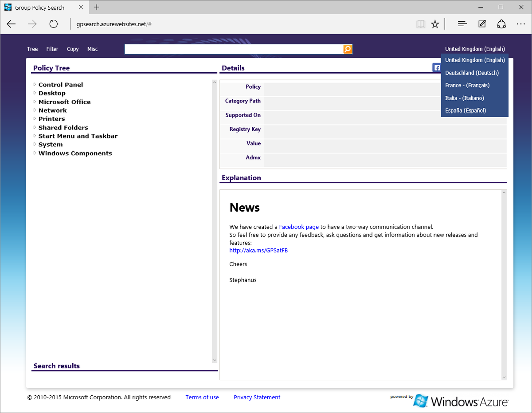
Task: Click the Admx details label
Action: pyautogui.click(x=253, y=157)
